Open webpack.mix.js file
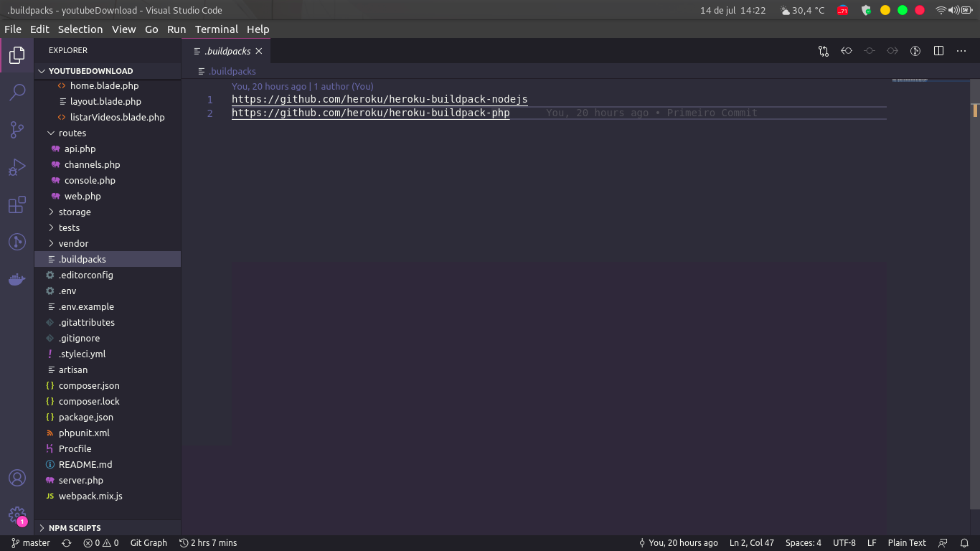 coord(108,496)
